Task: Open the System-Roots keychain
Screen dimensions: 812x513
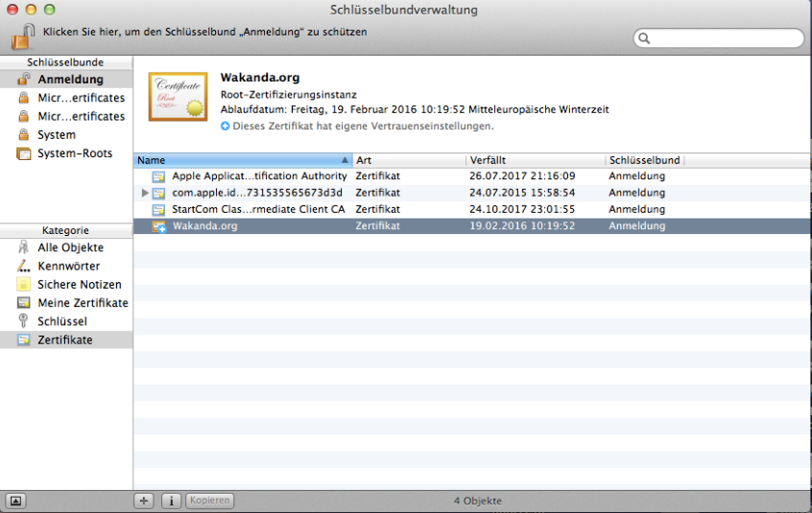Action: pos(74,153)
